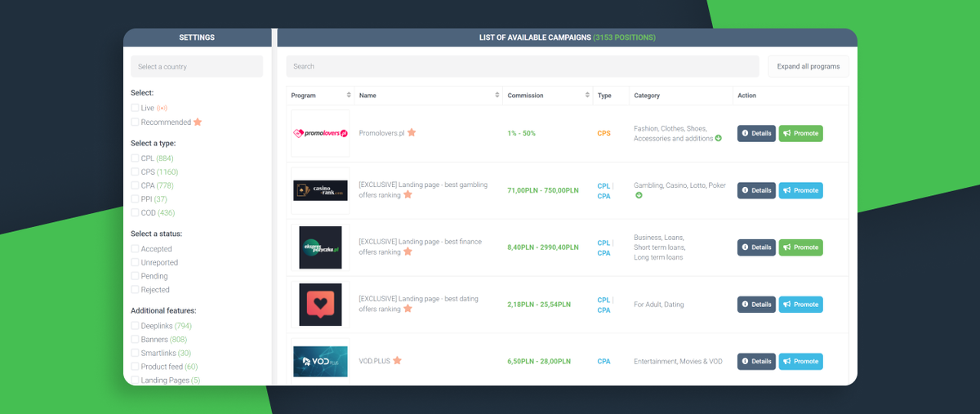Check the CPL type filter
Screen dimensions: 980x414
coord(135,158)
